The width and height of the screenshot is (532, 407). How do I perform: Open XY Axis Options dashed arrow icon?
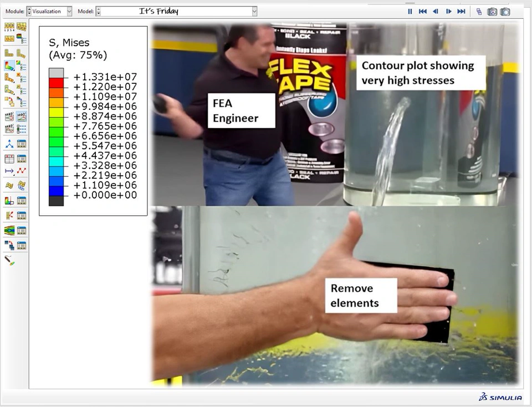tap(9, 171)
